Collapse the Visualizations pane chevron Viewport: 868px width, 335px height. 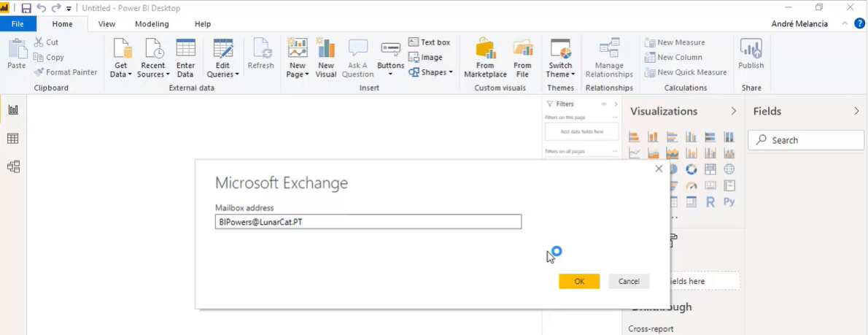click(x=734, y=111)
